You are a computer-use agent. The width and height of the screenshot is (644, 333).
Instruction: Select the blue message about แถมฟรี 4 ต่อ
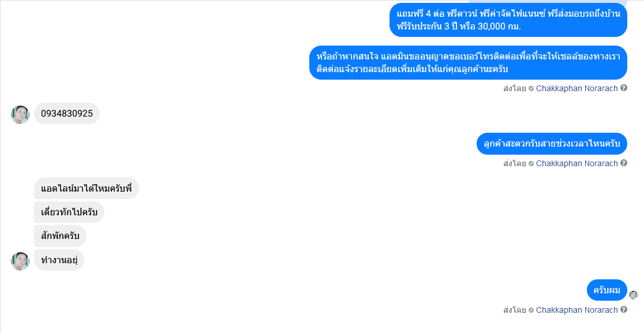[x=508, y=20]
